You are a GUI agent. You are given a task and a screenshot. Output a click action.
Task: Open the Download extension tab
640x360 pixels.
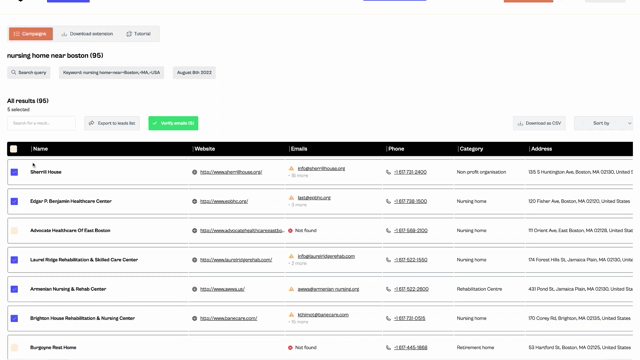point(87,34)
